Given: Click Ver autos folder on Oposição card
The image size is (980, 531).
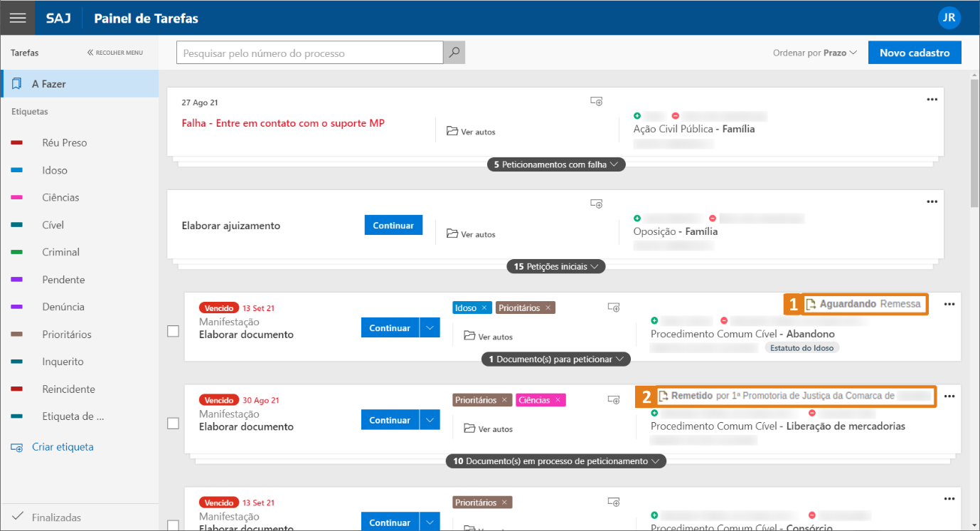Looking at the screenshot, I should pyautogui.click(x=471, y=234).
